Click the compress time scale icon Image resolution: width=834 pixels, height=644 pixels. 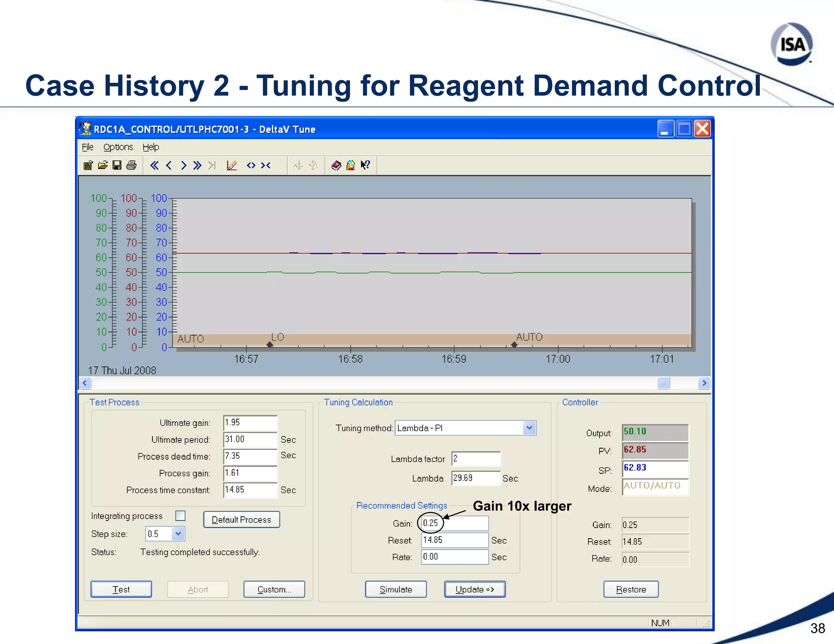pyautogui.click(x=266, y=165)
